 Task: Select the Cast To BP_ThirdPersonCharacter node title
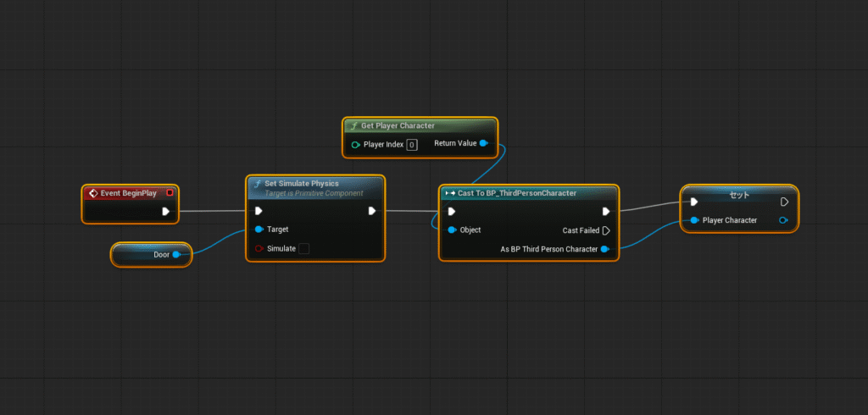tap(517, 193)
